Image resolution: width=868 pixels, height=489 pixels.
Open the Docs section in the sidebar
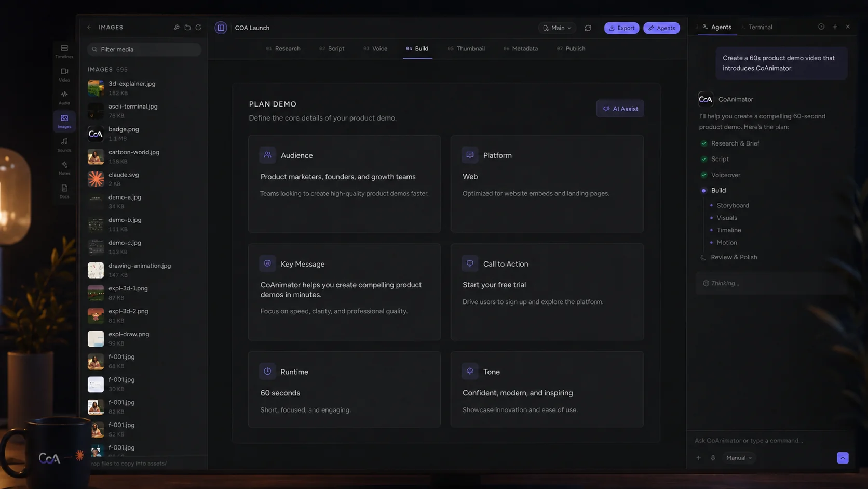point(64,191)
